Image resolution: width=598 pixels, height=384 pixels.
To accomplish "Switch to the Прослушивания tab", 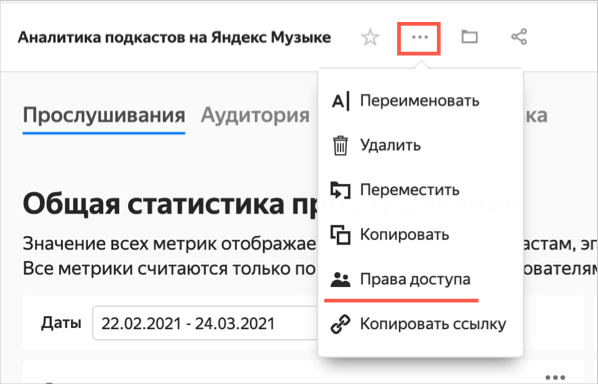I will point(104,115).
